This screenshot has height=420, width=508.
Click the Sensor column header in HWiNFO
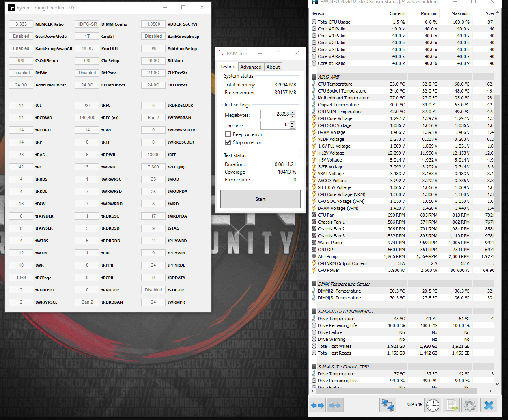click(342, 13)
